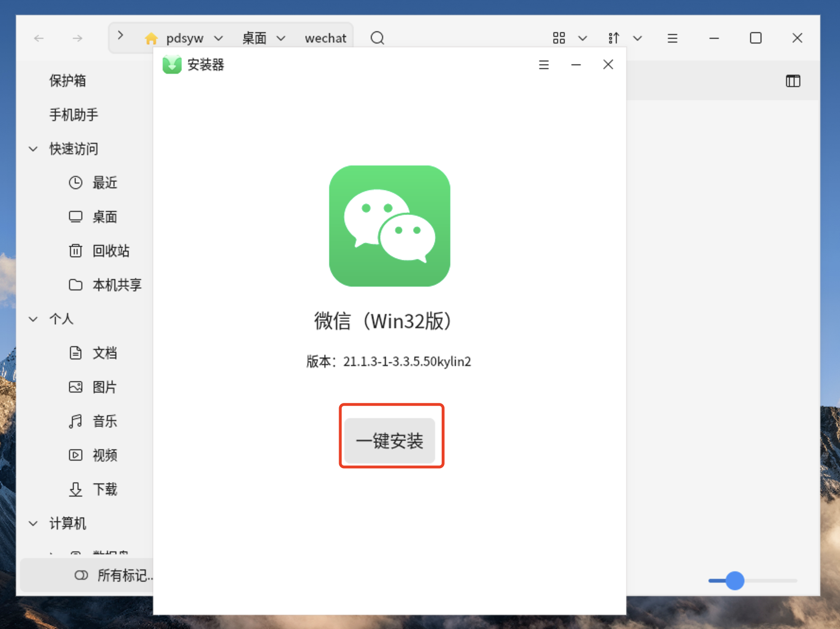The height and width of the screenshot is (629, 840).
Task: Select the 计算机 sidebar heading
Action: (68, 523)
